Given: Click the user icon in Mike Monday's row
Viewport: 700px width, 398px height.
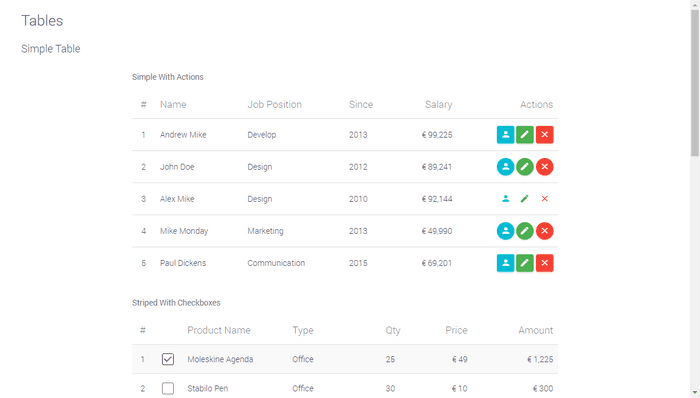Looking at the screenshot, I should point(505,231).
